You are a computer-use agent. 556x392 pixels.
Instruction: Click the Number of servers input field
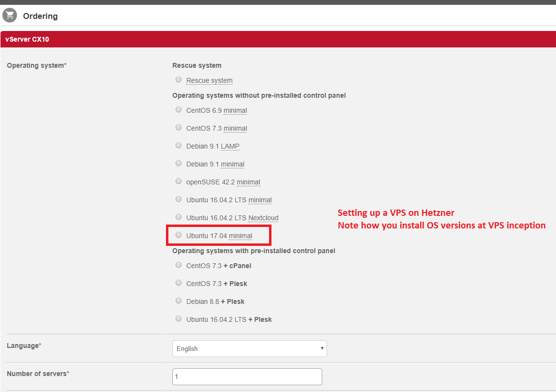[x=247, y=377]
